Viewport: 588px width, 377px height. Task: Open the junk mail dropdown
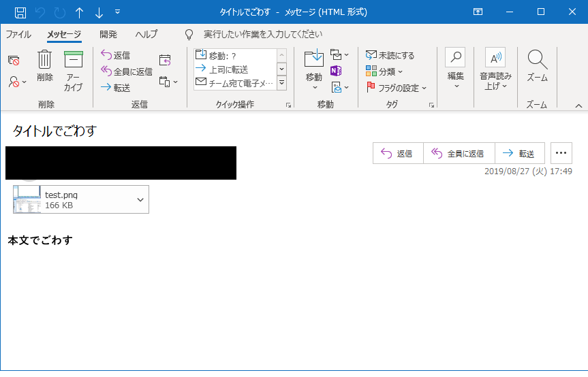pyautogui.click(x=17, y=82)
